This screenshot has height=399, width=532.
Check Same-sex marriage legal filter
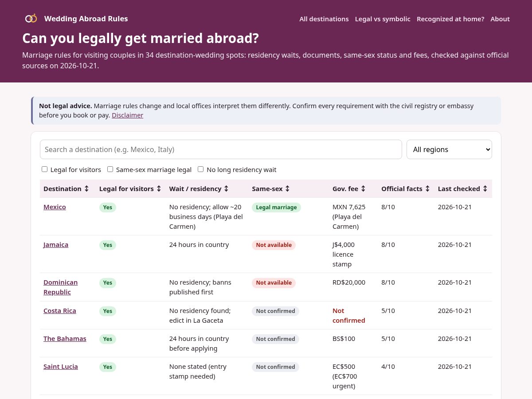(110, 169)
